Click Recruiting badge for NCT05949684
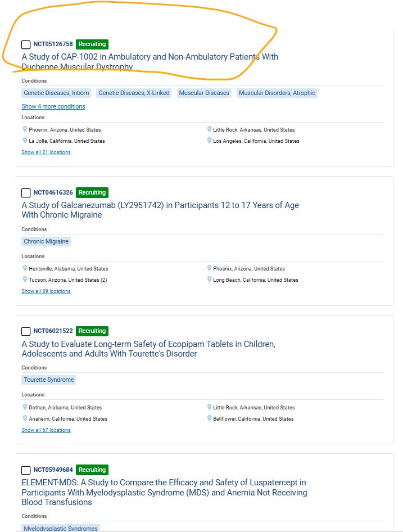Image resolution: width=403 pixels, height=532 pixels. (x=92, y=470)
